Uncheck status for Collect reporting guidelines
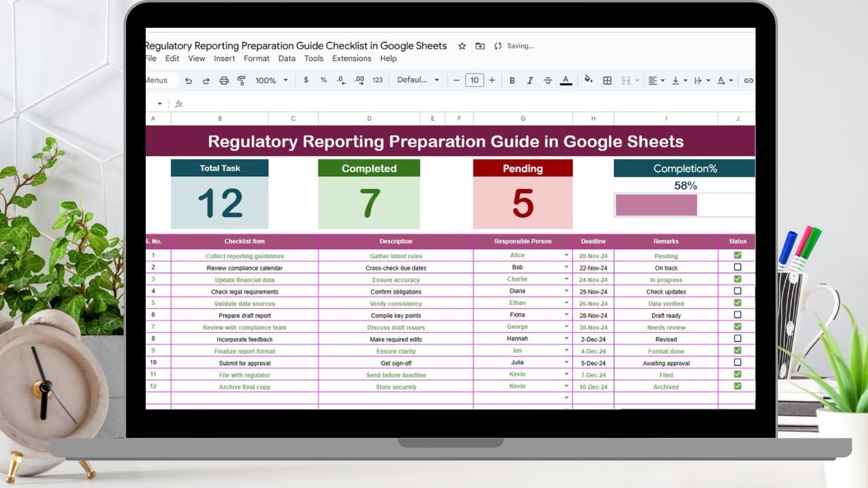Viewport: 868px width, 488px height. (738, 256)
